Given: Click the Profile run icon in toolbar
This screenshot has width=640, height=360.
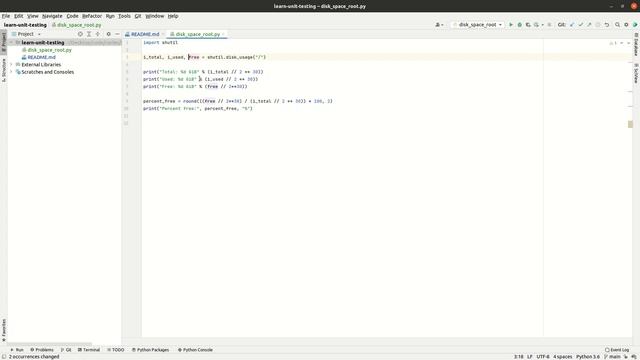Looking at the screenshot, I should [x=536, y=25].
